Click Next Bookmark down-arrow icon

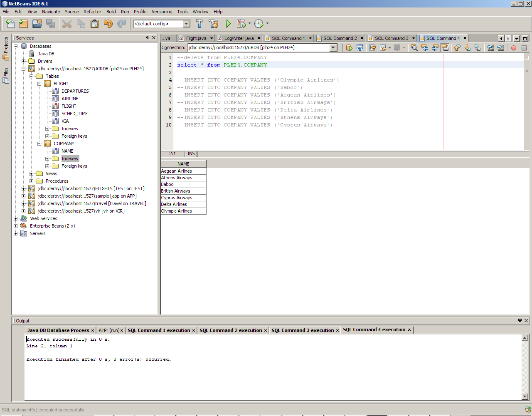(x=468, y=48)
